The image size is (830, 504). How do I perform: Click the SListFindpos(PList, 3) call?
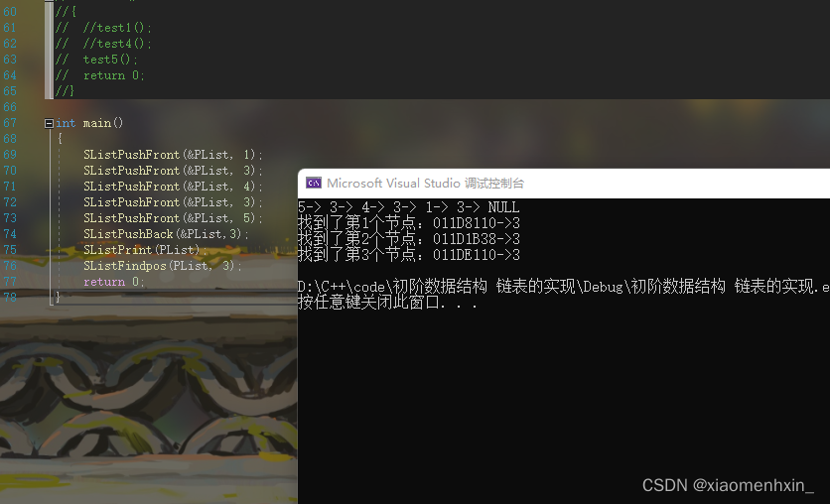point(163,266)
